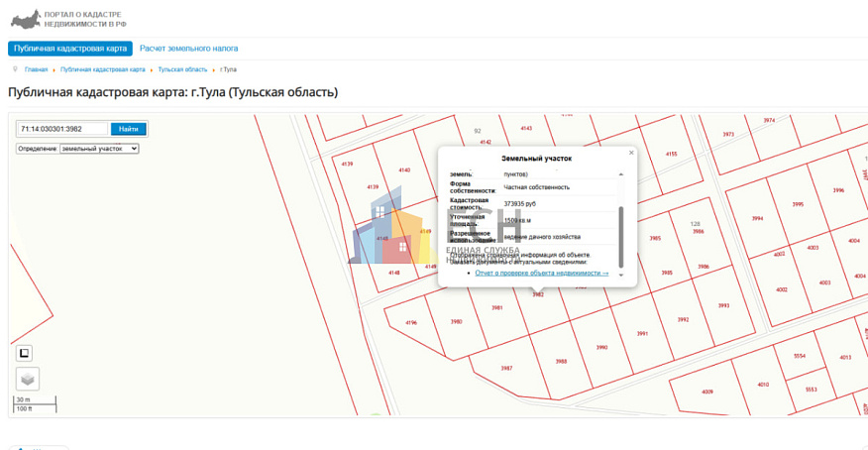Open the Определение object type dropdown
868x450 pixels.
[x=98, y=149]
